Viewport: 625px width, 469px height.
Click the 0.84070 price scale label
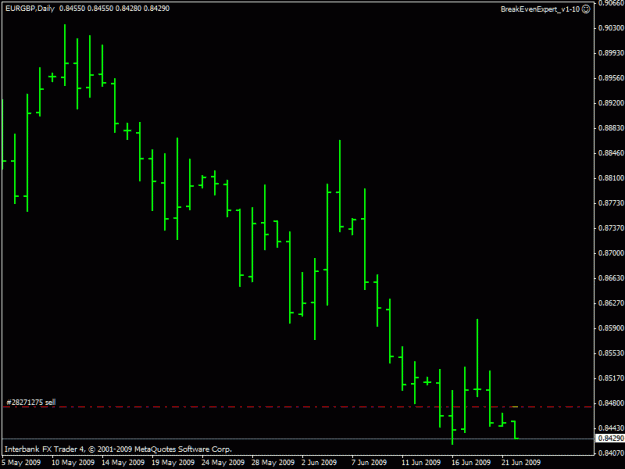pyautogui.click(x=611, y=453)
